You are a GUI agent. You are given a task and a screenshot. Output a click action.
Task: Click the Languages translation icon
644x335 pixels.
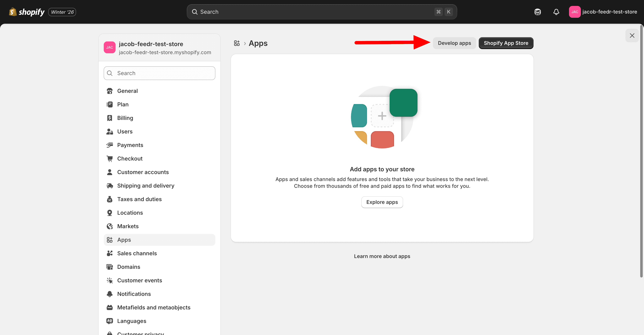pyautogui.click(x=109, y=321)
